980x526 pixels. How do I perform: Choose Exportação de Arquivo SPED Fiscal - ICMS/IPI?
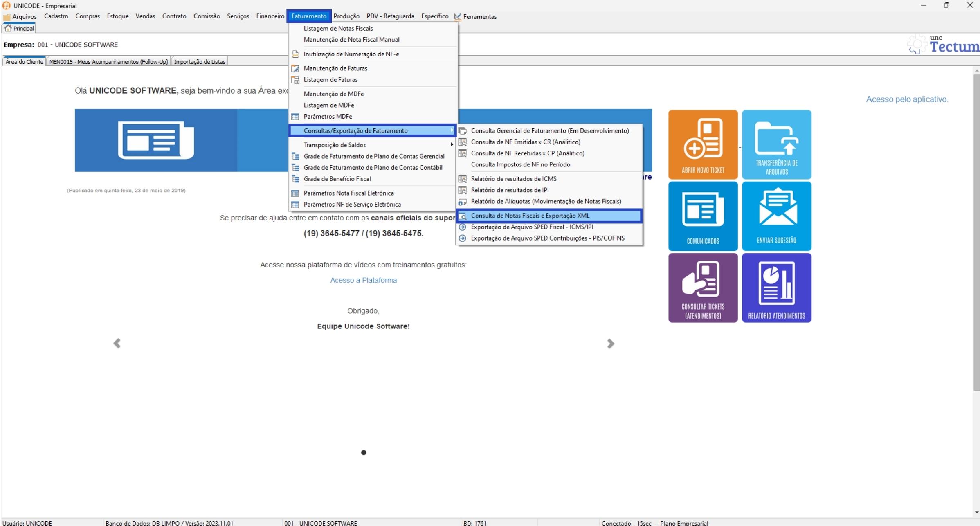point(532,227)
